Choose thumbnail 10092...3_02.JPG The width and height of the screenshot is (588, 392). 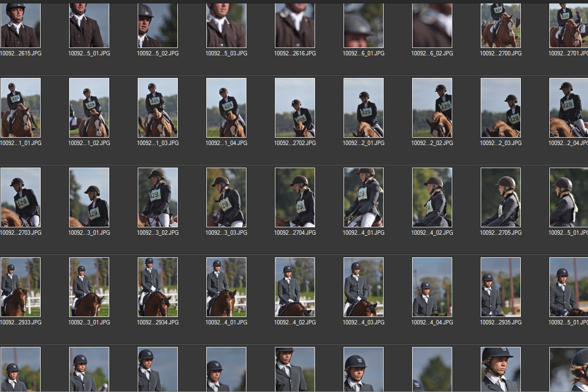[158, 197]
